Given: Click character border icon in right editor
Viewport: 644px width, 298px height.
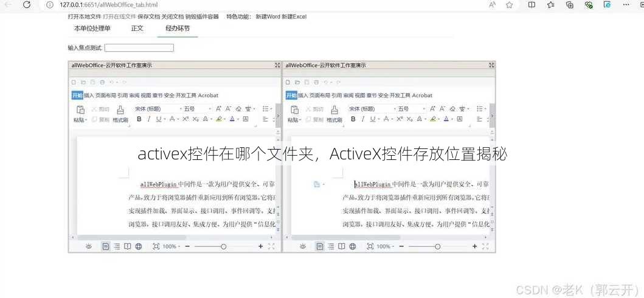Looking at the screenshot, I should [x=460, y=119].
